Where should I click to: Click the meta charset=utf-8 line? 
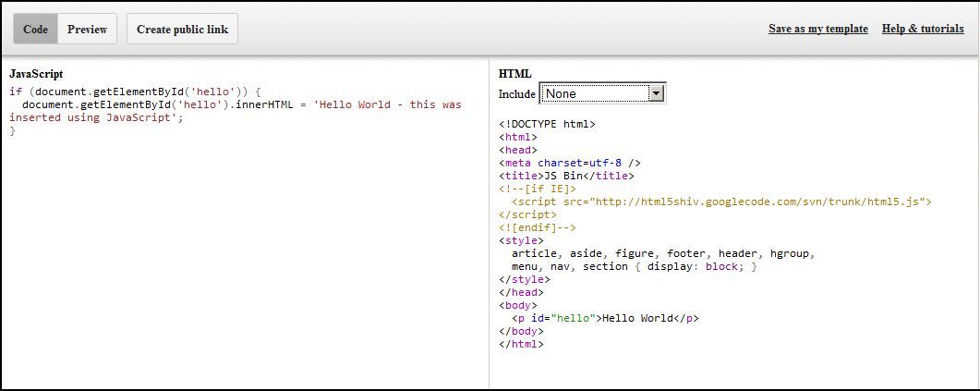pos(569,164)
